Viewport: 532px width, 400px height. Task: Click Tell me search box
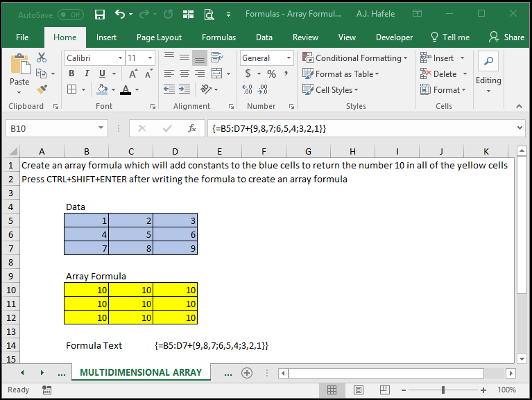(x=450, y=37)
